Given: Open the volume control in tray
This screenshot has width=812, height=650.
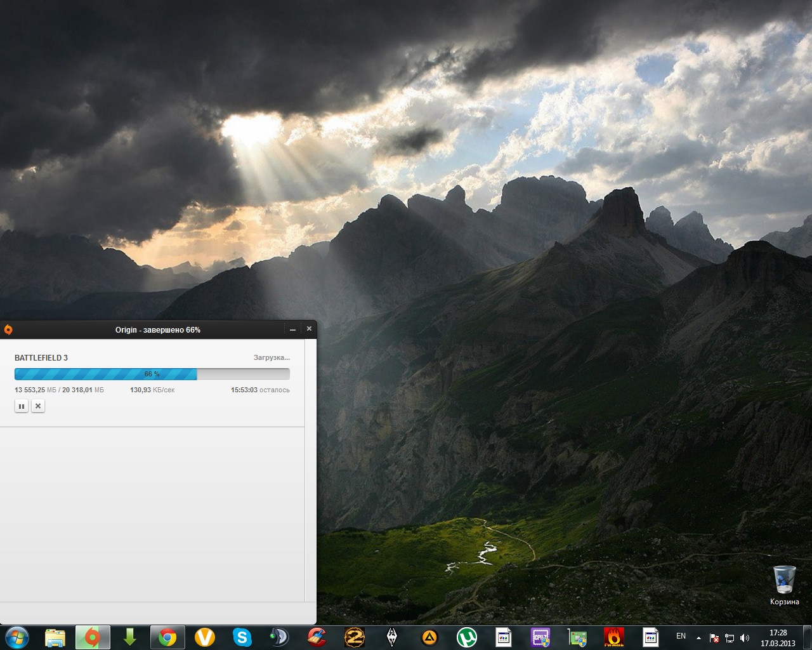Looking at the screenshot, I should pyautogui.click(x=745, y=638).
